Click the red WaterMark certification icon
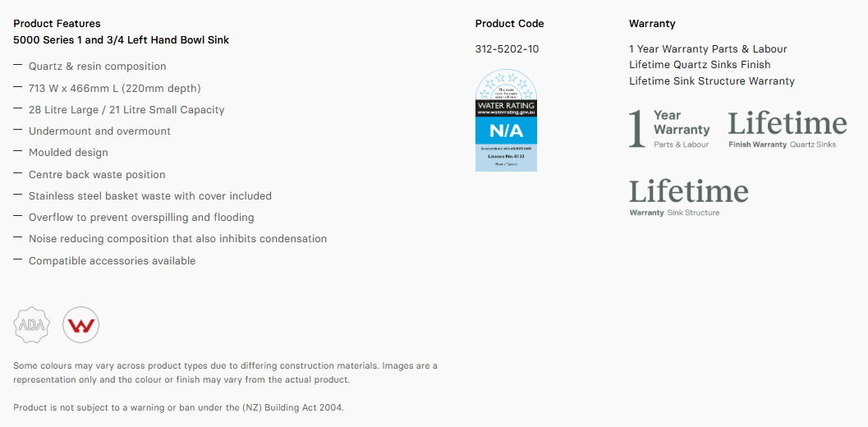The image size is (868, 427). (x=80, y=325)
